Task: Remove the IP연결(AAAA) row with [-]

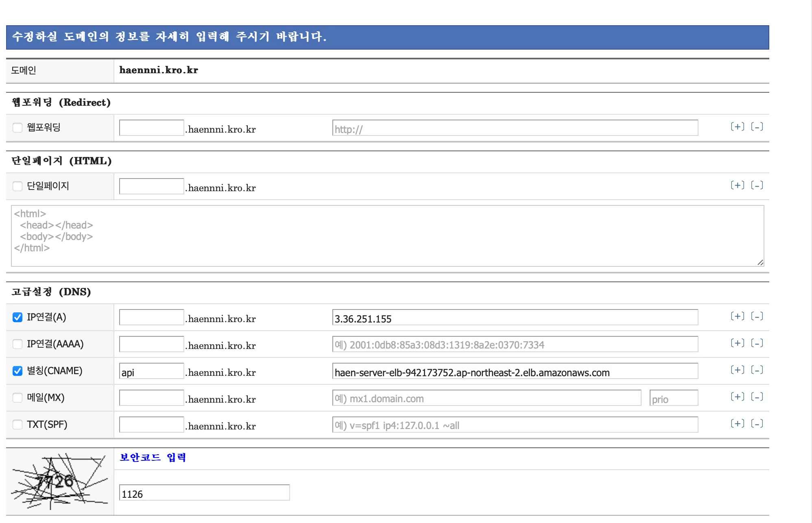Action: tap(757, 343)
